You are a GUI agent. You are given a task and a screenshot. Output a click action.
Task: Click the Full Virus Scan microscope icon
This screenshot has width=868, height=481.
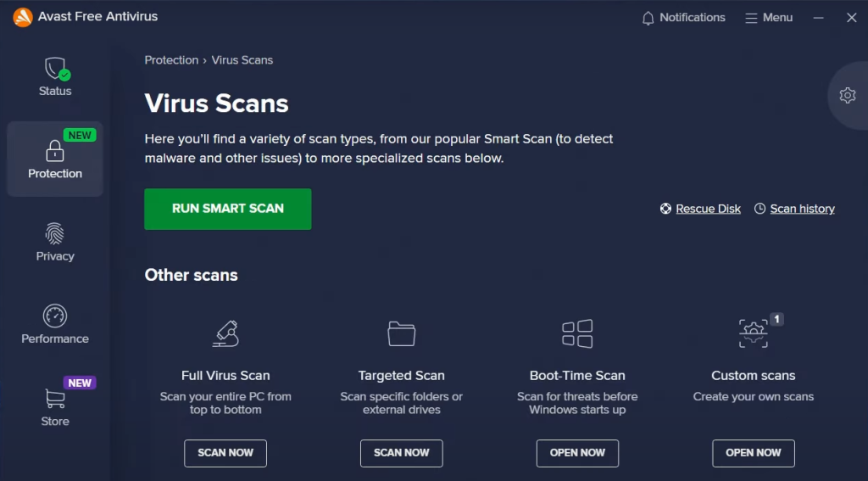[x=225, y=333]
